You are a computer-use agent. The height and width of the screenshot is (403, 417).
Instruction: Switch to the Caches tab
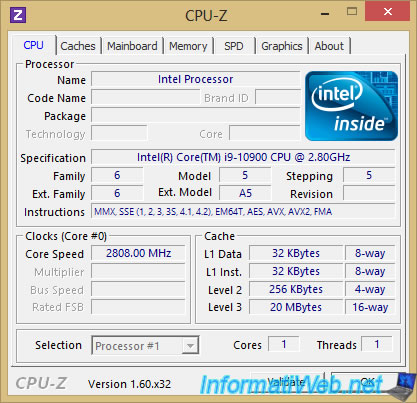coord(78,46)
